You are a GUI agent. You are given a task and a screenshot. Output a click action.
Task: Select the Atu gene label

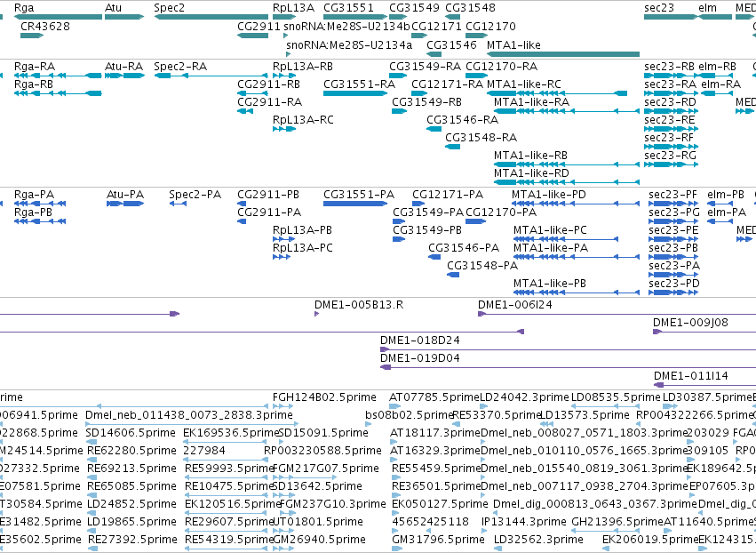coord(114,8)
